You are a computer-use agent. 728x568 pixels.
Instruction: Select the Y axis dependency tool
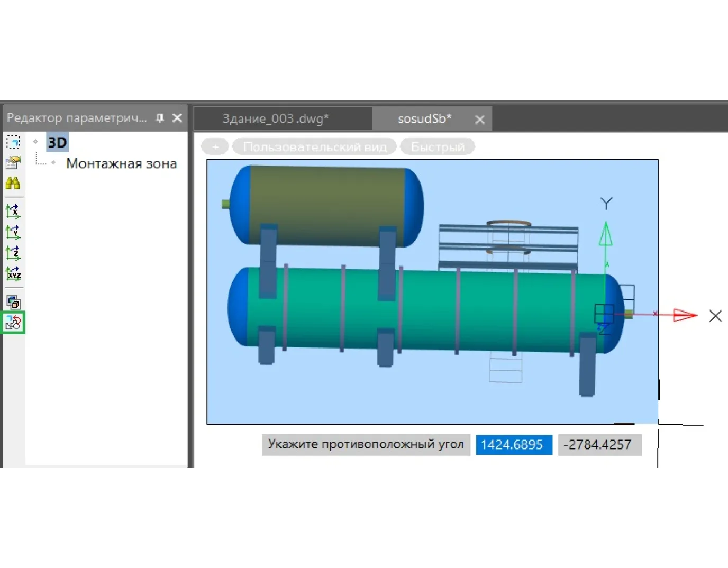[x=13, y=232]
